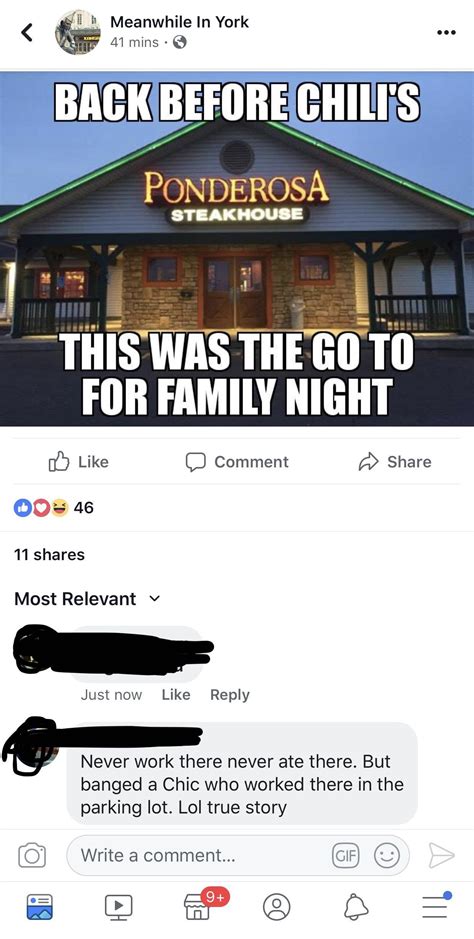Image resolution: width=474 pixels, height=939 pixels.
Task: Like the Ponderosa post
Action: point(78,462)
